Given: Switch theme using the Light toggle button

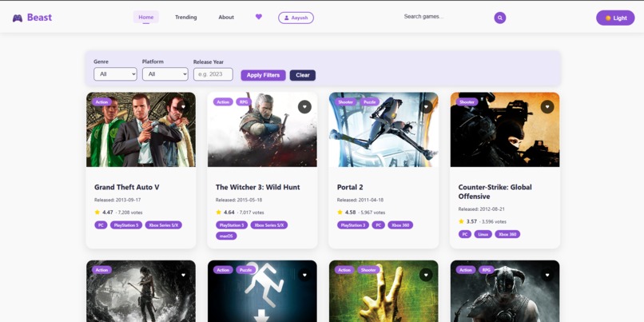Looking at the screenshot, I should [x=615, y=18].
